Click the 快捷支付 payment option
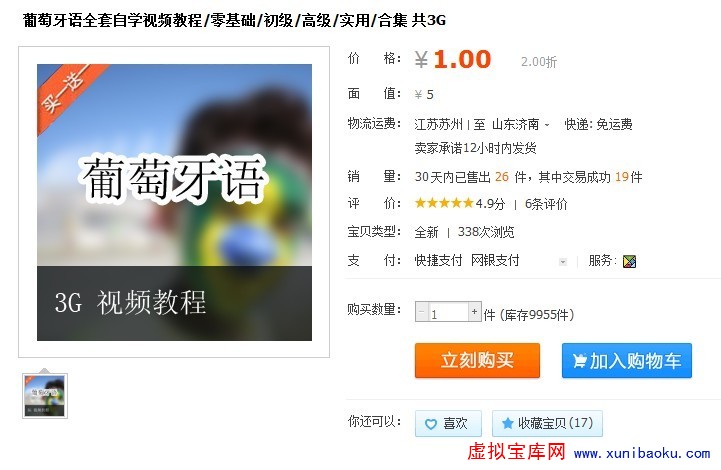Viewport: 721px width, 470px height. (x=438, y=260)
